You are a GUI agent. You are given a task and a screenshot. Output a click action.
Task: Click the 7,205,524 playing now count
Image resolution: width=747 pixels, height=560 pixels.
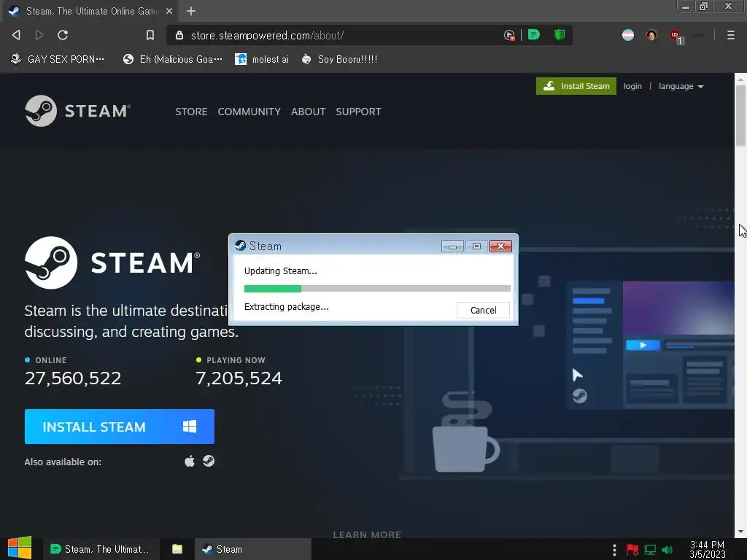click(x=239, y=378)
